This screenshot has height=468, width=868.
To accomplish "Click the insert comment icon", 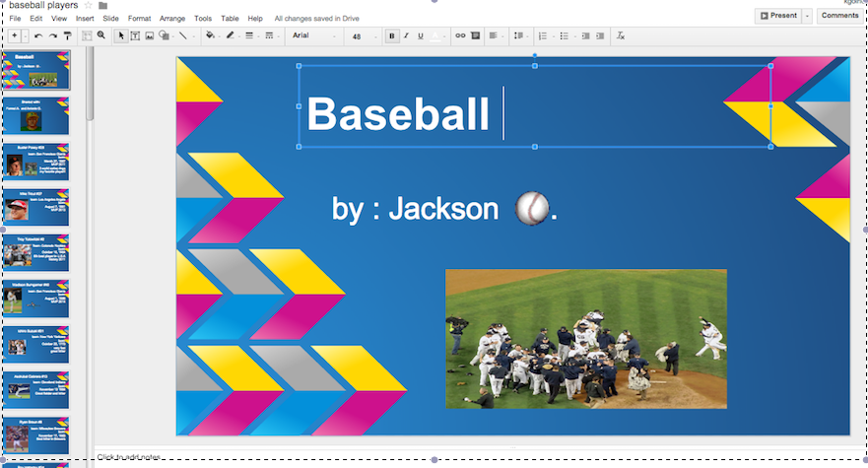I will [475, 35].
